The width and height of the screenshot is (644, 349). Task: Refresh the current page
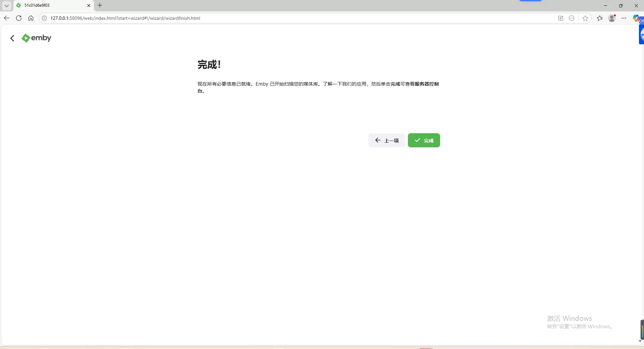coord(19,18)
